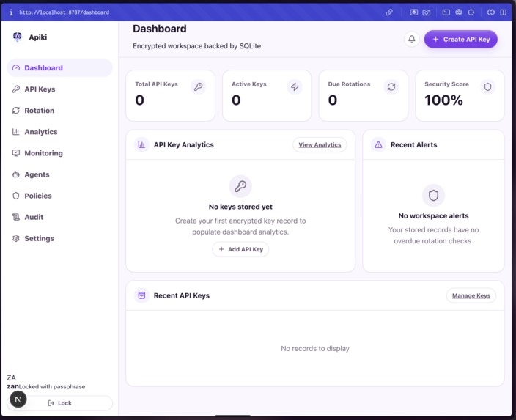Image resolution: width=516 pixels, height=420 pixels.
Task: Navigate to Agents in sidebar
Action: click(59, 174)
